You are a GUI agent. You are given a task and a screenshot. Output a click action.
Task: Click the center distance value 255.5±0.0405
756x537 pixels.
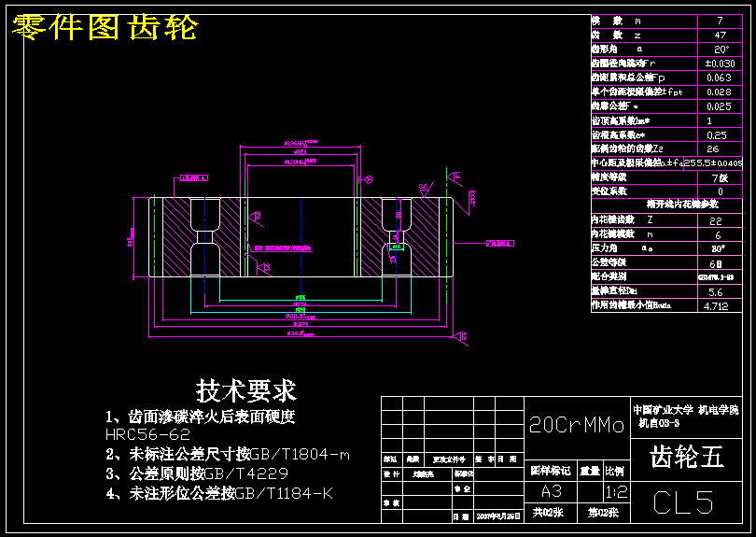(x=713, y=163)
